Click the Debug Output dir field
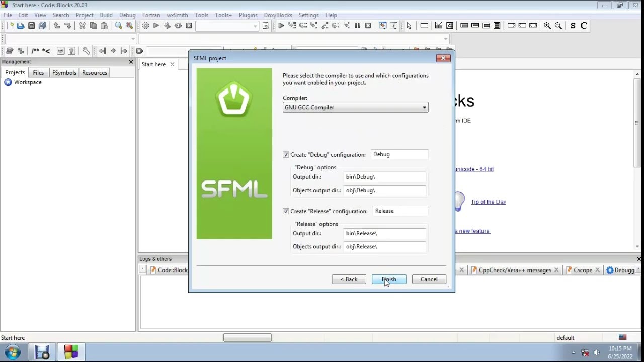The image size is (644, 362). tap(385, 177)
